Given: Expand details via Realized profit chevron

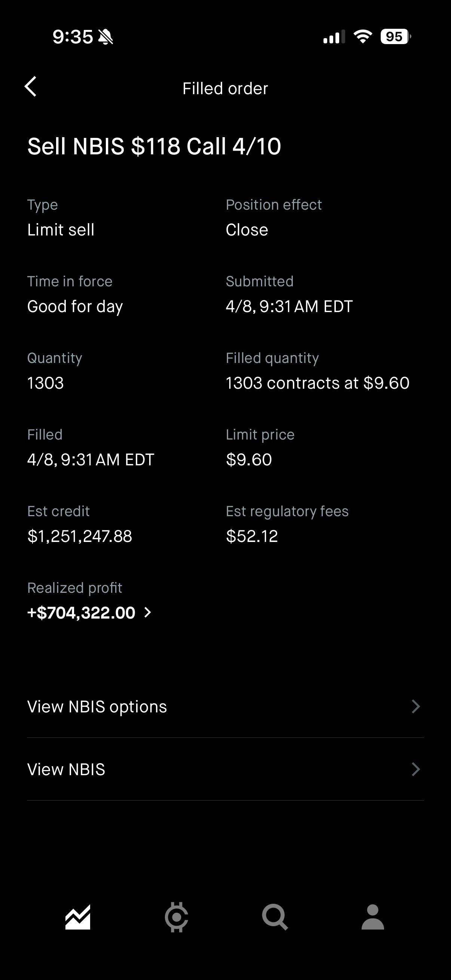Looking at the screenshot, I should point(148,613).
